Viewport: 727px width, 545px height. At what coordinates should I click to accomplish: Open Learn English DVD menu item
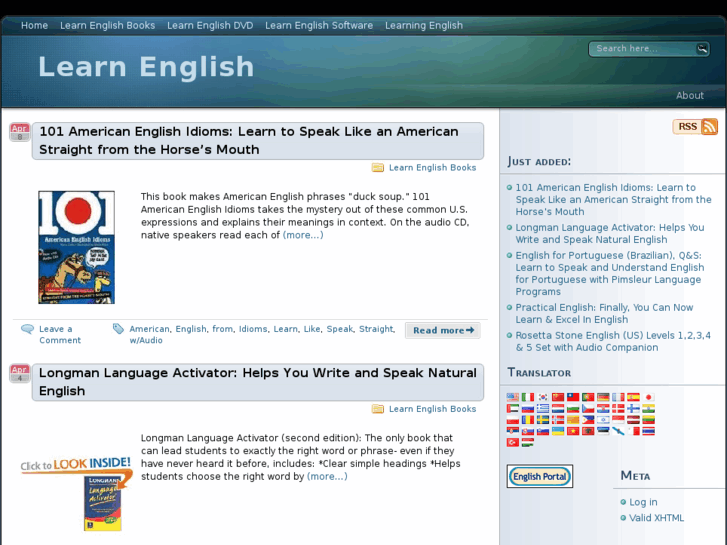[210, 26]
